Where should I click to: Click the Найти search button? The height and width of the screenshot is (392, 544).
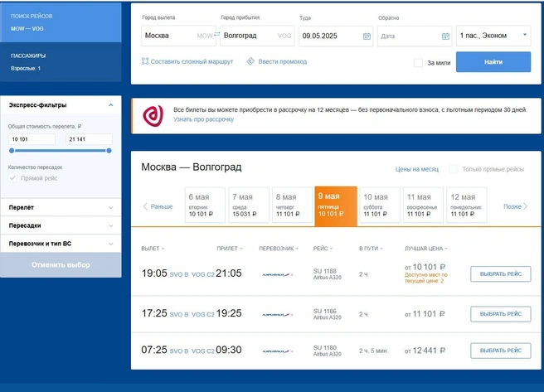tap(493, 62)
